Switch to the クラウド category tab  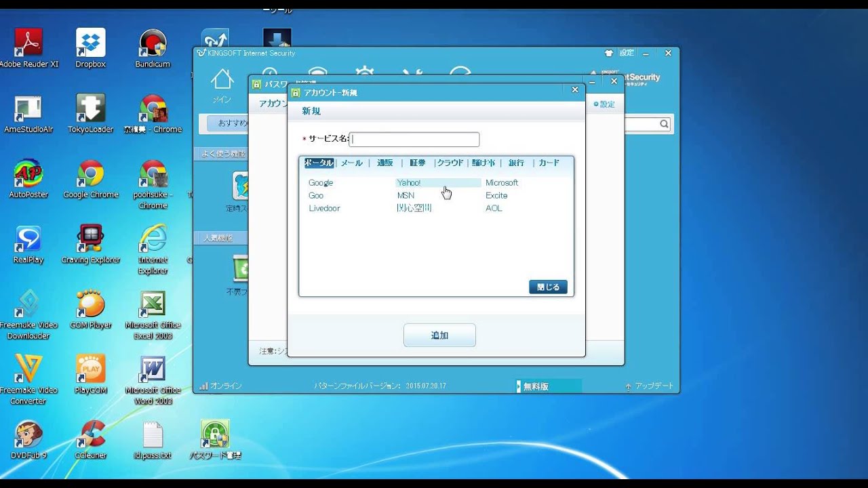(x=450, y=163)
